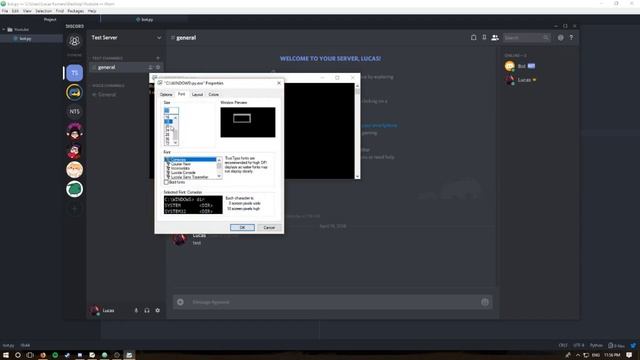The width and height of the screenshot is (640, 360).
Task: Confirm Properties dialog with OK
Action: 242,227
